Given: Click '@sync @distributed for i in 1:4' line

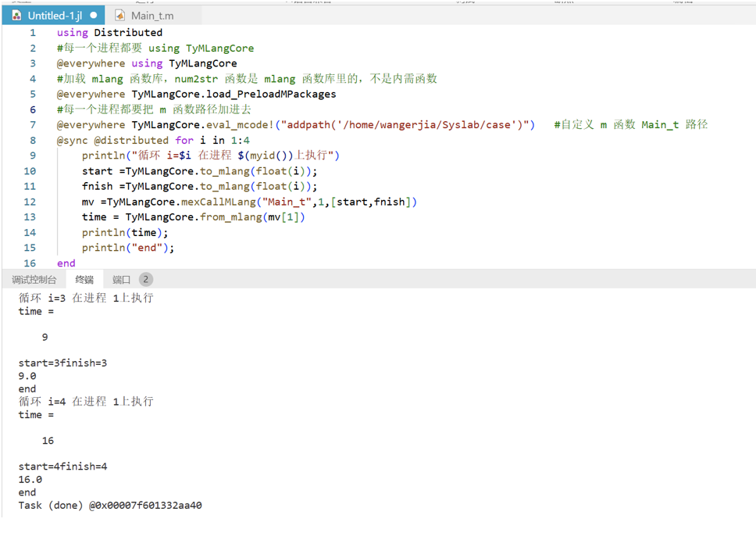Looking at the screenshot, I should point(153,141).
